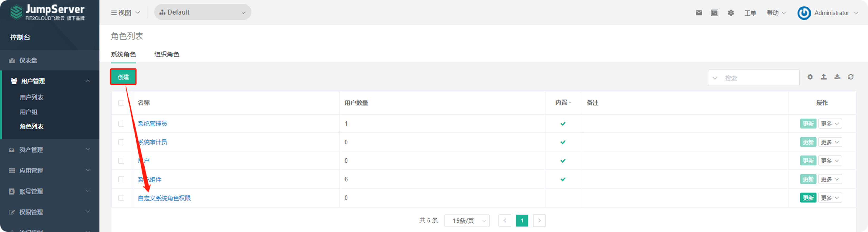Click the JumpServer logo
This screenshot has width=868, height=232.
click(x=47, y=12)
